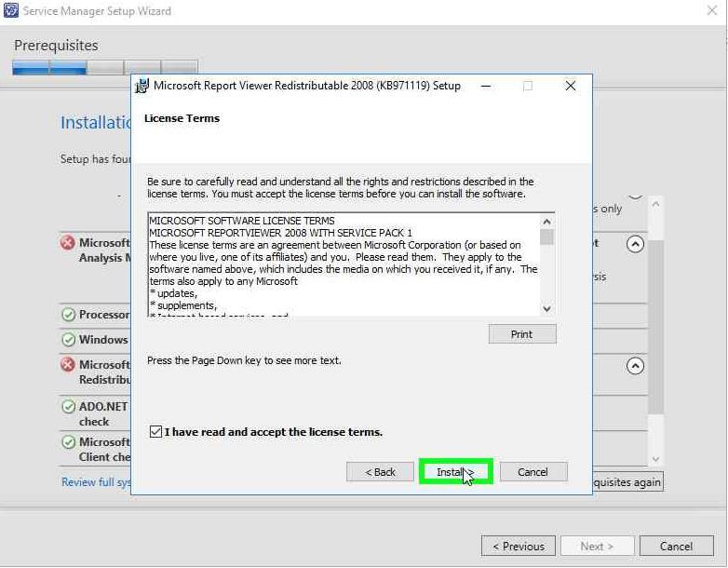Image resolution: width=728 pixels, height=568 pixels.
Task: Click the Install button in license dialog
Action: 455,472
